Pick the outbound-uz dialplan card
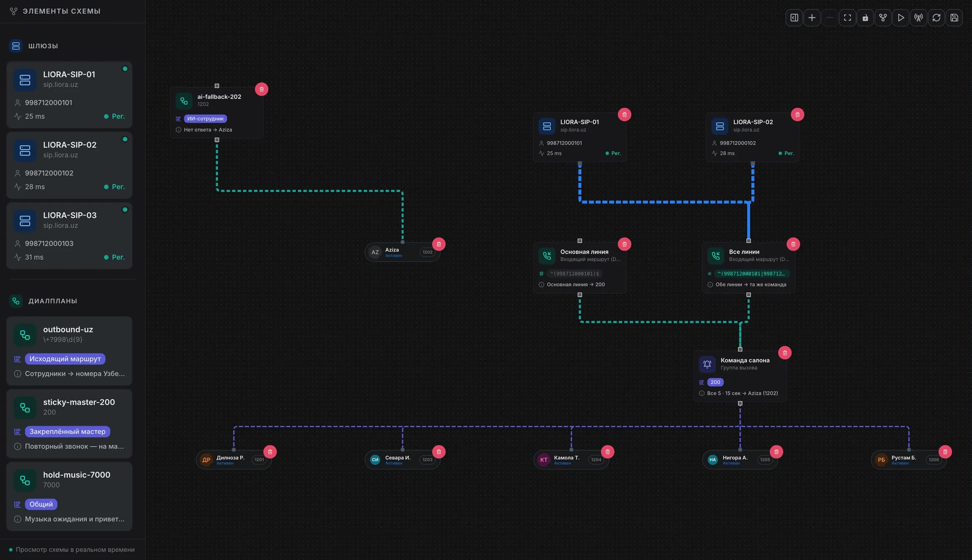Image resolution: width=972 pixels, height=560 pixels. point(69,351)
